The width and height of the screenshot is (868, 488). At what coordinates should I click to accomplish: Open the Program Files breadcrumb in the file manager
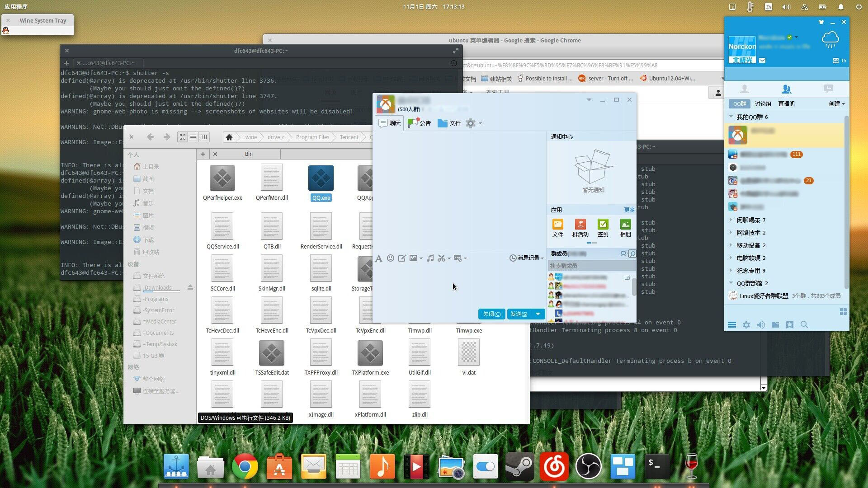312,137
